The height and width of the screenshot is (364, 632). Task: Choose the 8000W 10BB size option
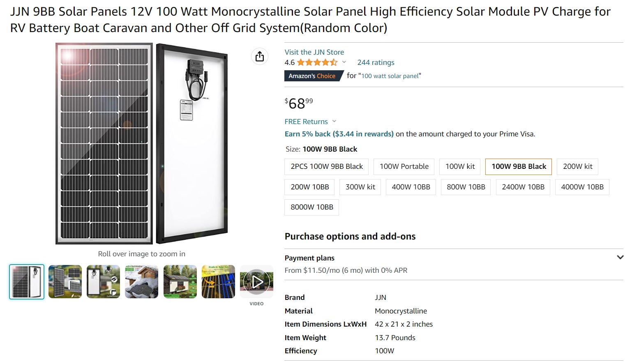(x=311, y=207)
